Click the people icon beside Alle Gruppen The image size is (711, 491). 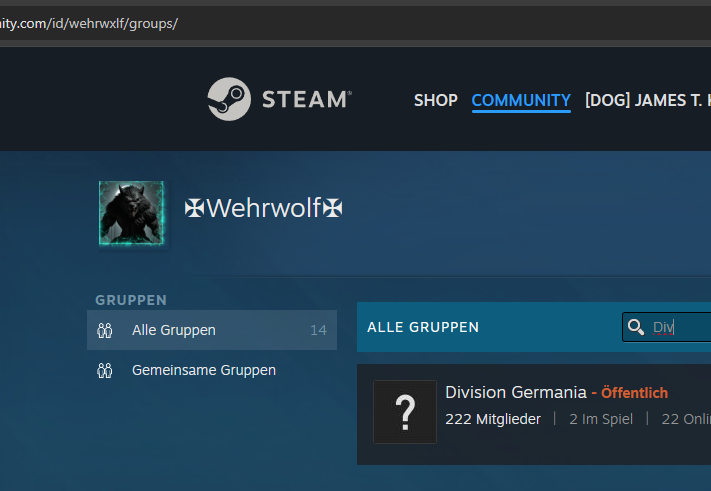[105, 330]
